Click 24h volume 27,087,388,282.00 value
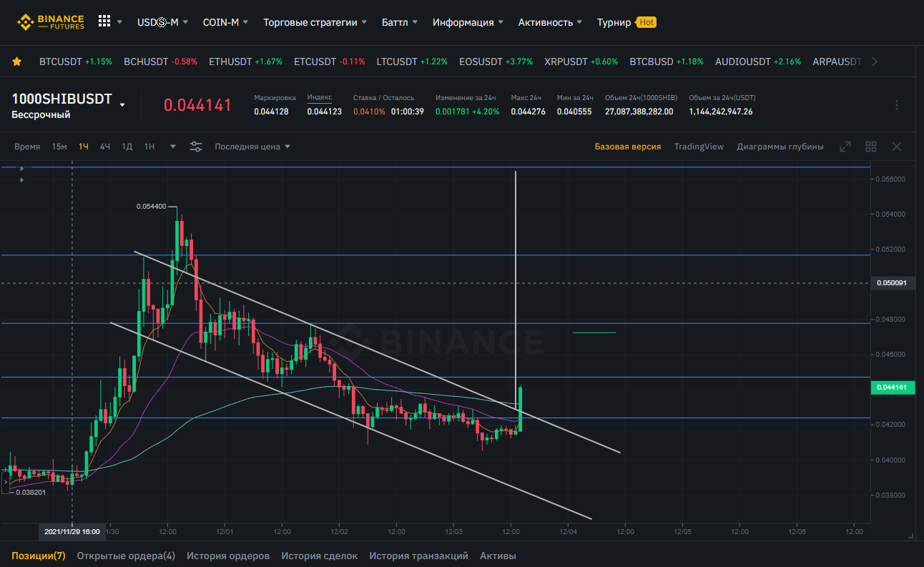Viewport: 924px width, 567px height. [639, 112]
